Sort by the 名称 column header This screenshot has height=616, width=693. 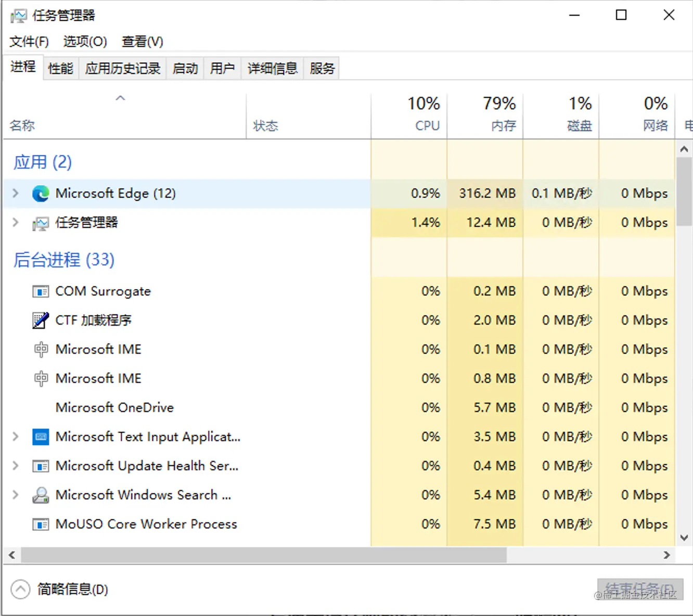click(x=125, y=117)
